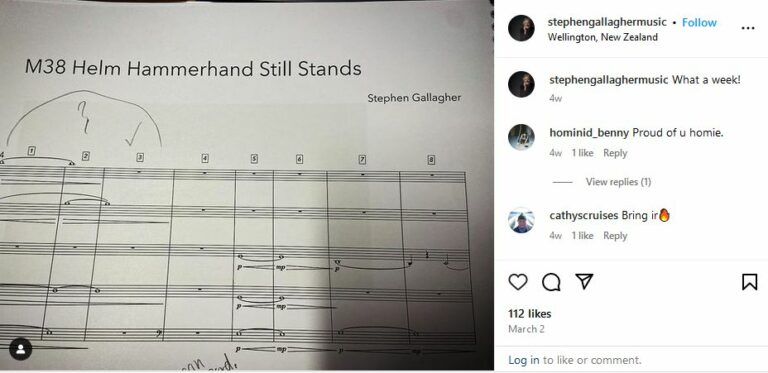Open stephengallaghermusic header profile picture
Viewport: 768px width, 373px height.
click(x=521, y=28)
